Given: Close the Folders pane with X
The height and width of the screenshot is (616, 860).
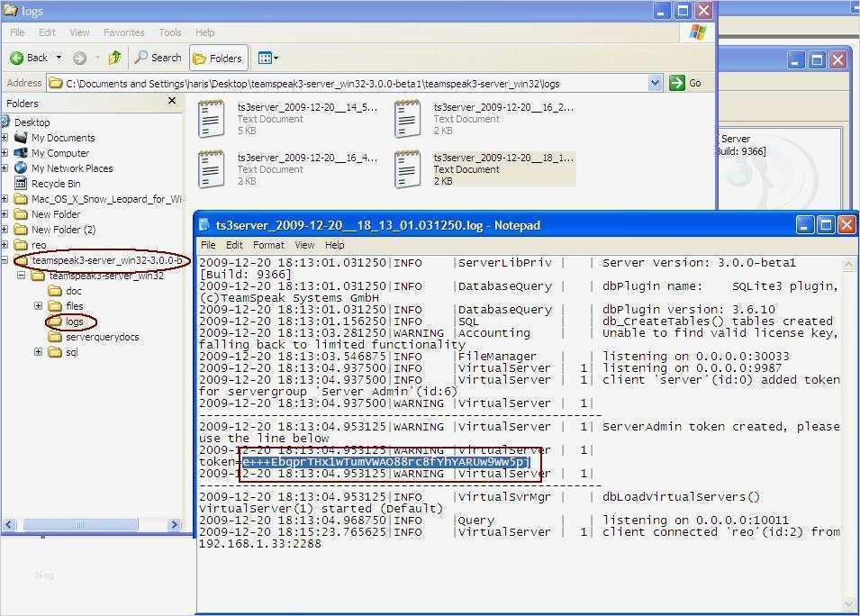Looking at the screenshot, I should click(x=172, y=101).
